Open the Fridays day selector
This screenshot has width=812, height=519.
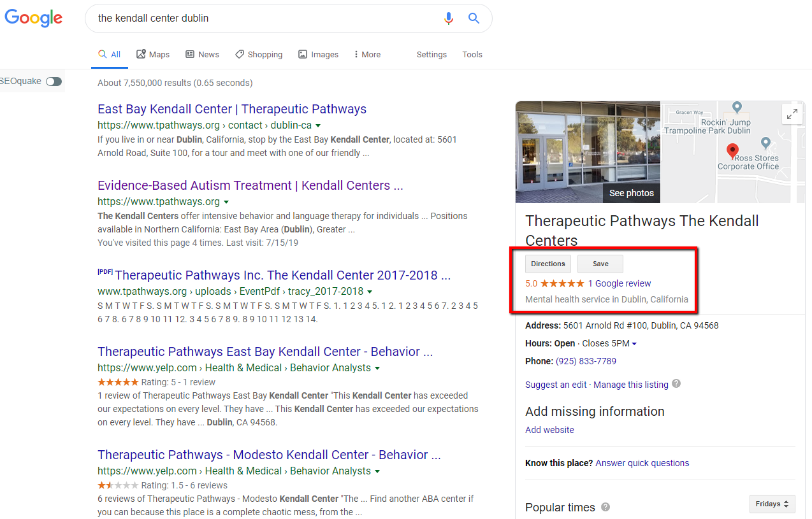pos(772,504)
